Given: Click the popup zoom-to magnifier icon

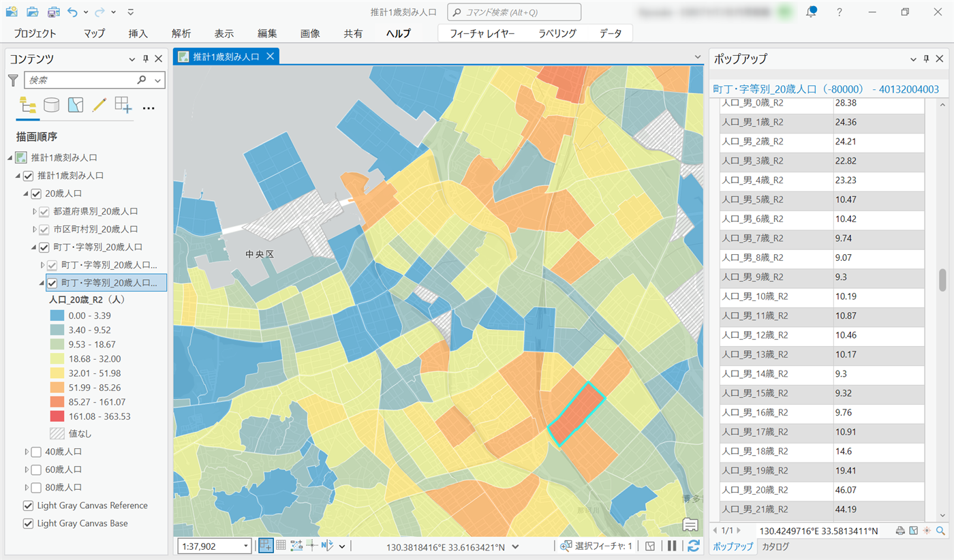Looking at the screenshot, I should [941, 531].
